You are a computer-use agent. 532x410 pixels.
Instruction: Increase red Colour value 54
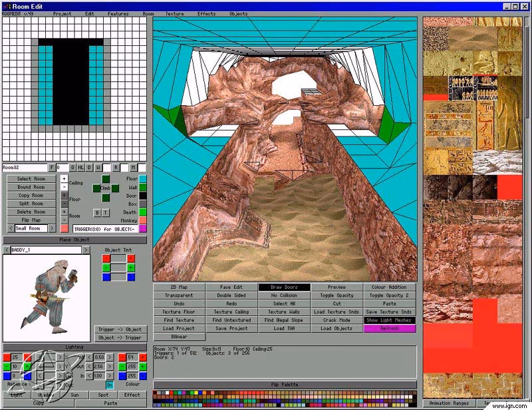(143, 357)
